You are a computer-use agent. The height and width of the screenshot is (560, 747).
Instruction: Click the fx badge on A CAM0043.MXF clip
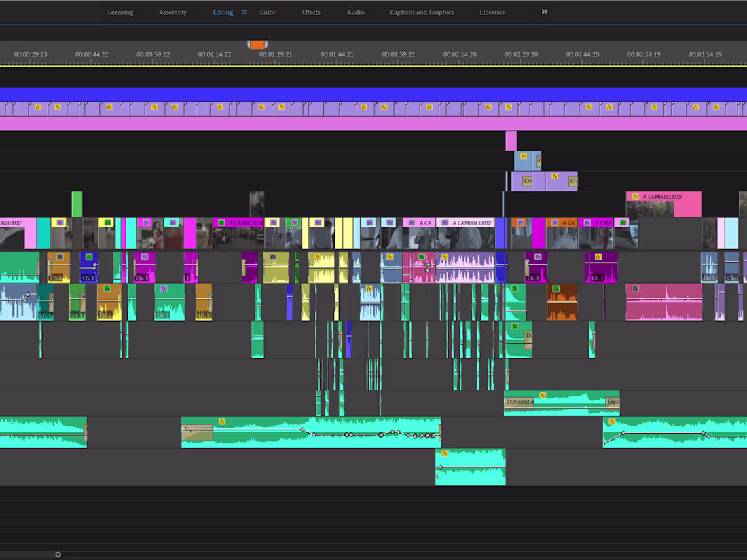[444, 222]
